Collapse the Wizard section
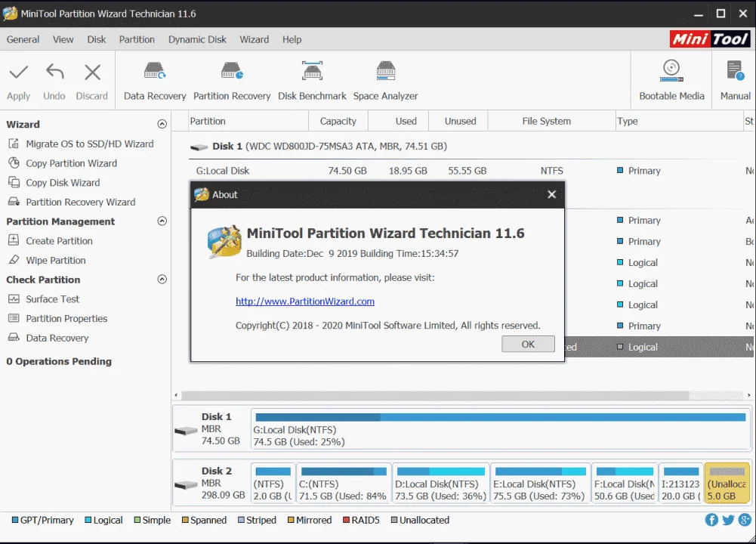 pyautogui.click(x=162, y=124)
